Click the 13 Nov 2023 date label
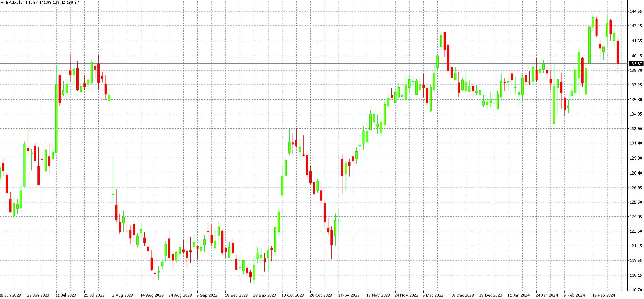Screen dimensions: 644x299 pyautogui.click(x=378, y=295)
